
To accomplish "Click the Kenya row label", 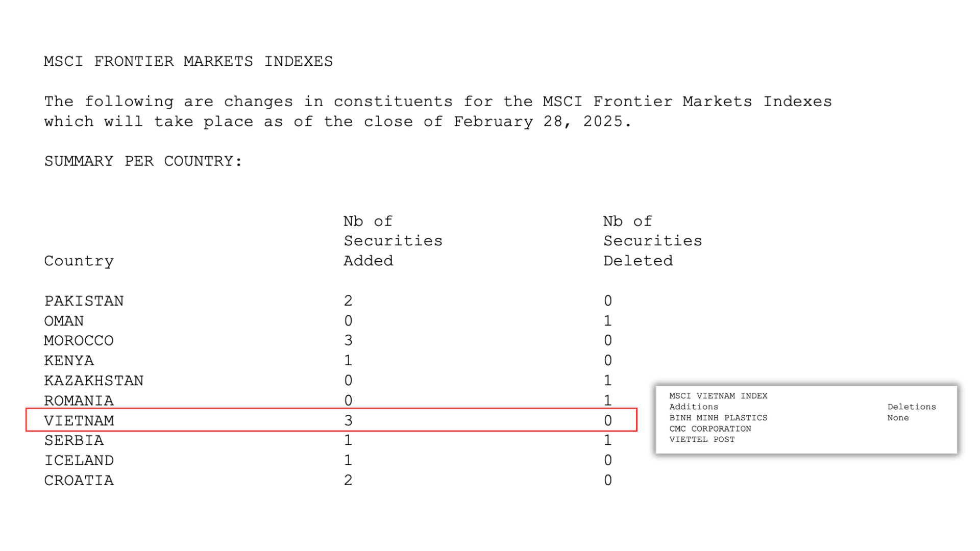I will 69,361.
